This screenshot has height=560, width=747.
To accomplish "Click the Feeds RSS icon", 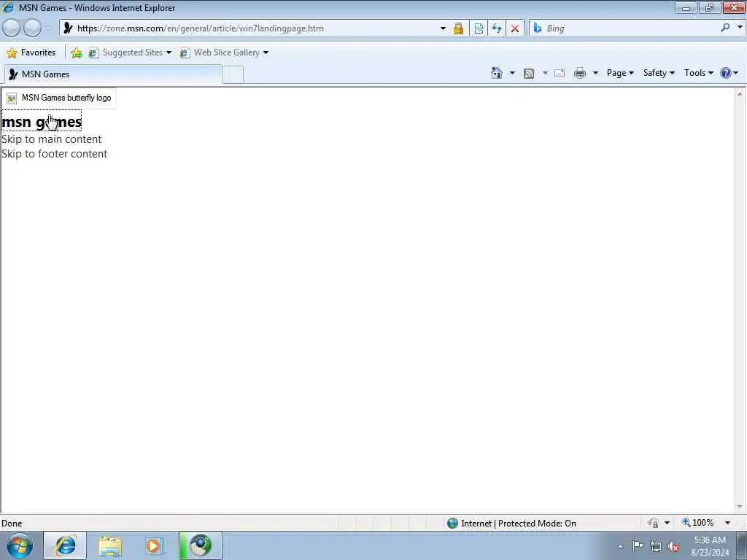I will pyautogui.click(x=529, y=74).
